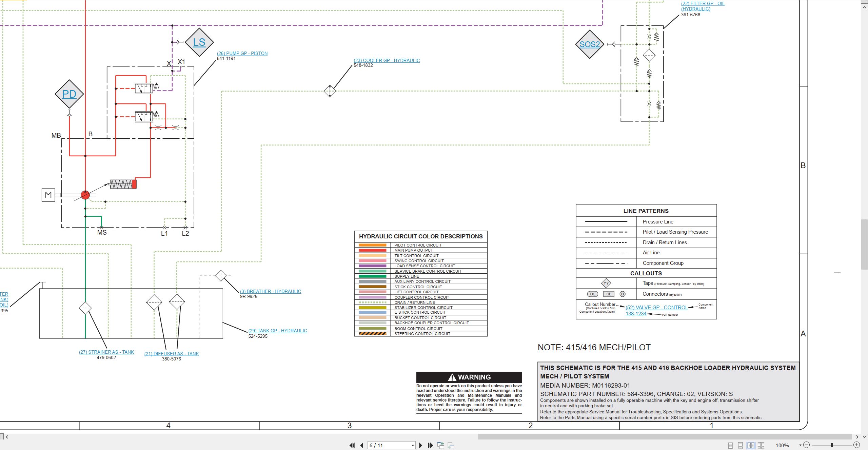Switch to single page view
The height and width of the screenshot is (450, 868).
(x=730, y=445)
